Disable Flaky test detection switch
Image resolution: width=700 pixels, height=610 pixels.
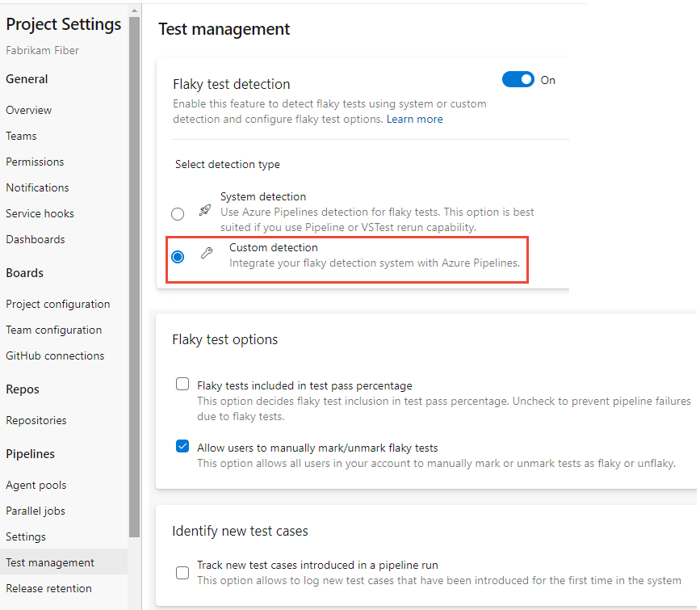point(519,79)
